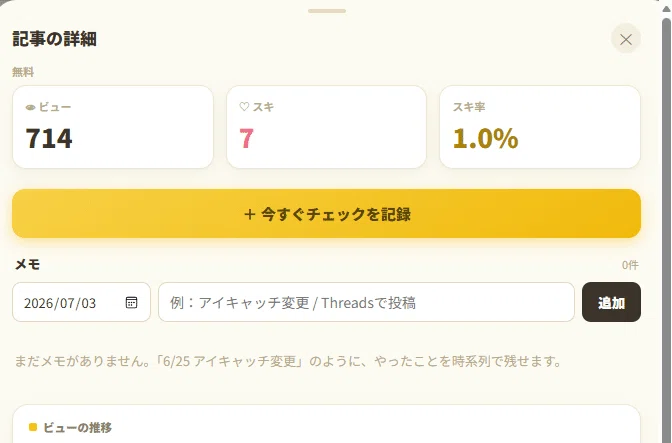
Task: Click the 無料 label under the title
Action: (x=23, y=72)
